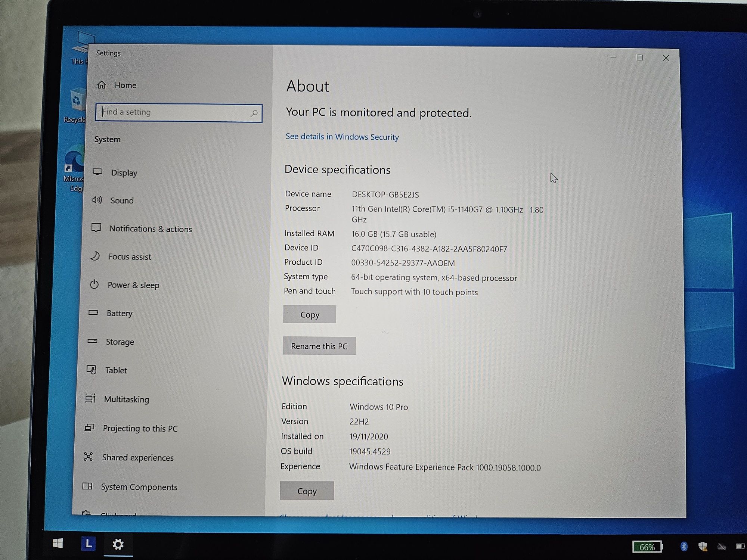Screen dimensions: 747x560
Task: Click the Storage drive icon
Action: point(92,341)
